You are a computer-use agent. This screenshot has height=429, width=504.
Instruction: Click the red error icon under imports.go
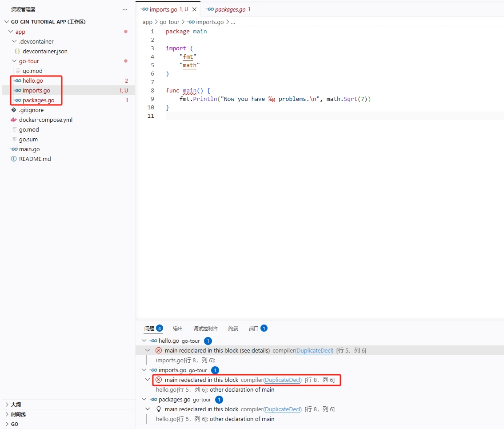click(x=158, y=380)
